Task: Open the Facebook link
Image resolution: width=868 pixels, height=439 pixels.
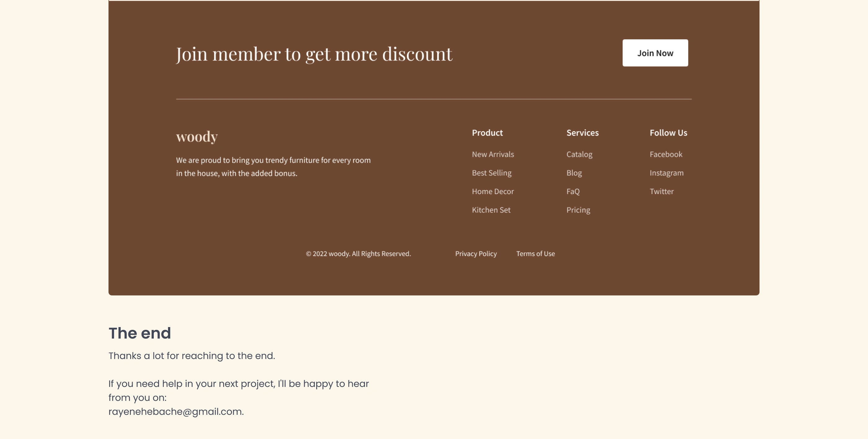Action: click(x=666, y=154)
